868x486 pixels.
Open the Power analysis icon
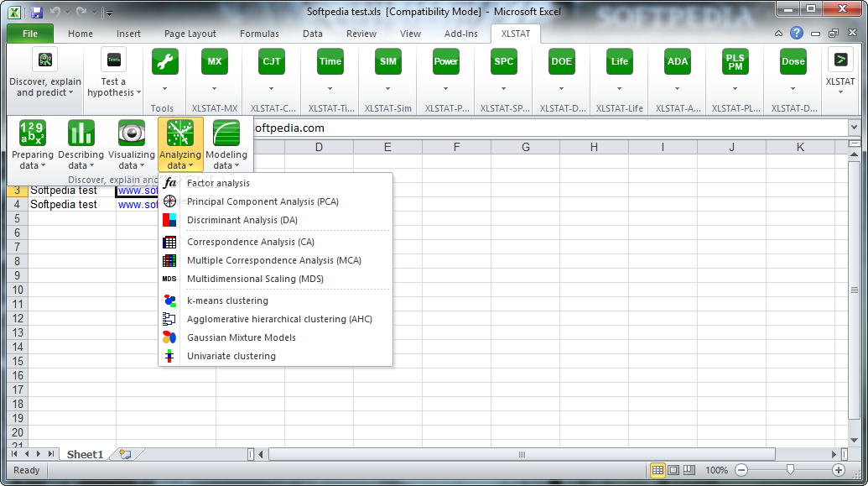coord(445,61)
